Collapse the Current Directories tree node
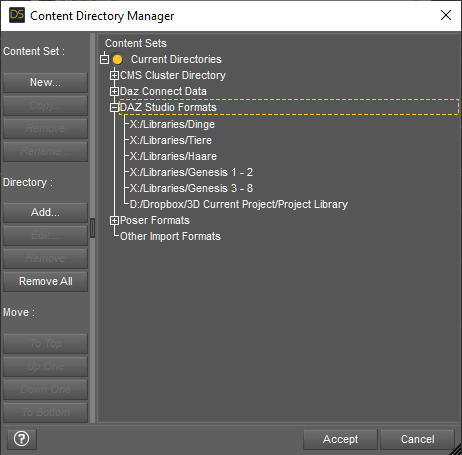The height and width of the screenshot is (455, 462). (x=104, y=59)
